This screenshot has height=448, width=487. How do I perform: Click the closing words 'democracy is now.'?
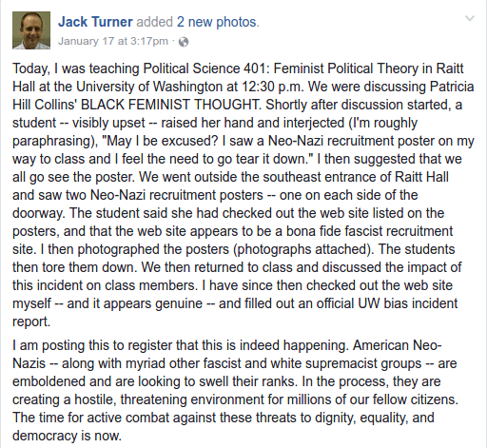[67, 436]
